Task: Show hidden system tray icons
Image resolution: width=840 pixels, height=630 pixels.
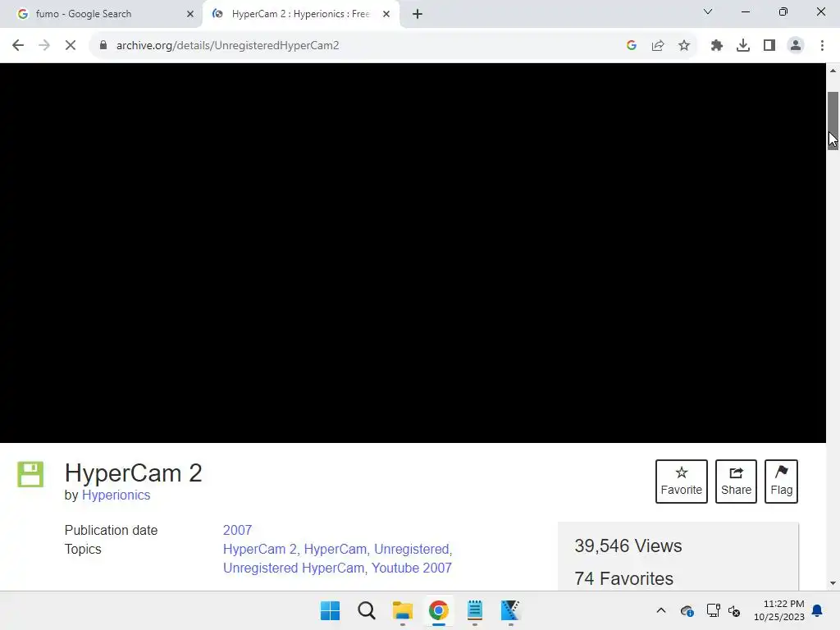Action: click(x=661, y=610)
